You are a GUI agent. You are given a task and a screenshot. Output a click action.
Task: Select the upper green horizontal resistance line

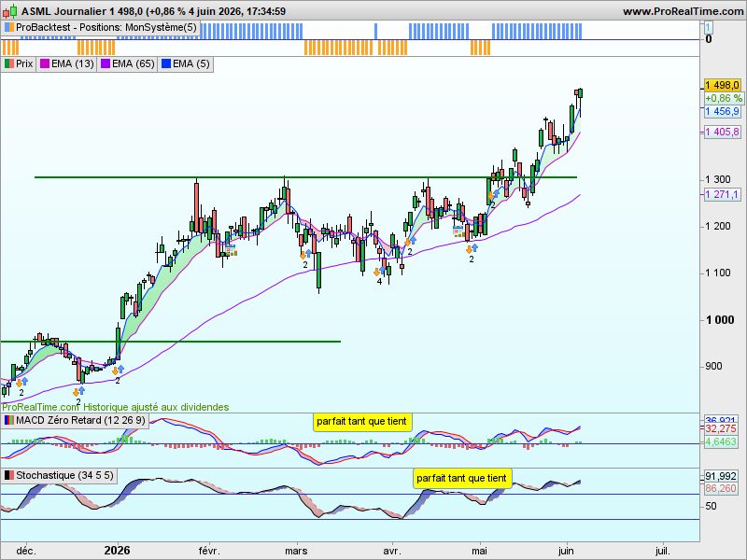tap(305, 177)
